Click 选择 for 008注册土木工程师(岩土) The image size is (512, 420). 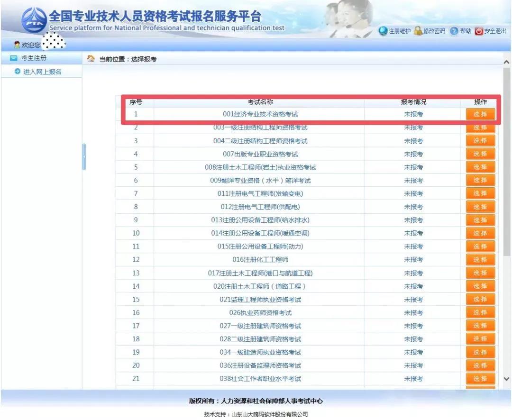pos(480,167)
